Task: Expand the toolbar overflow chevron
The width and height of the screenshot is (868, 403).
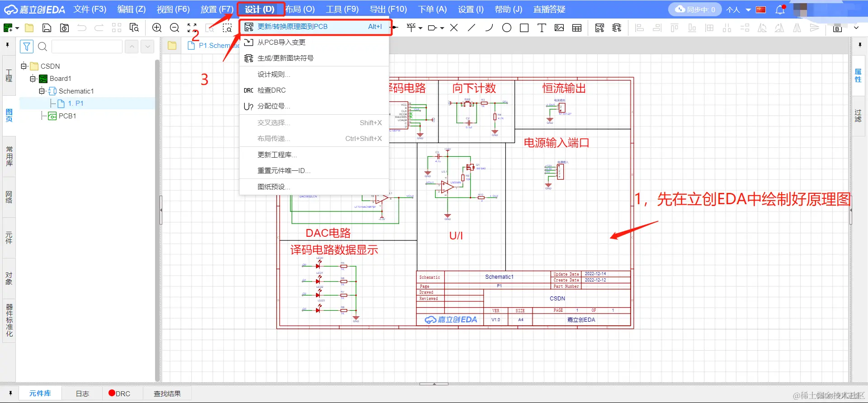Action: (856, 28)
